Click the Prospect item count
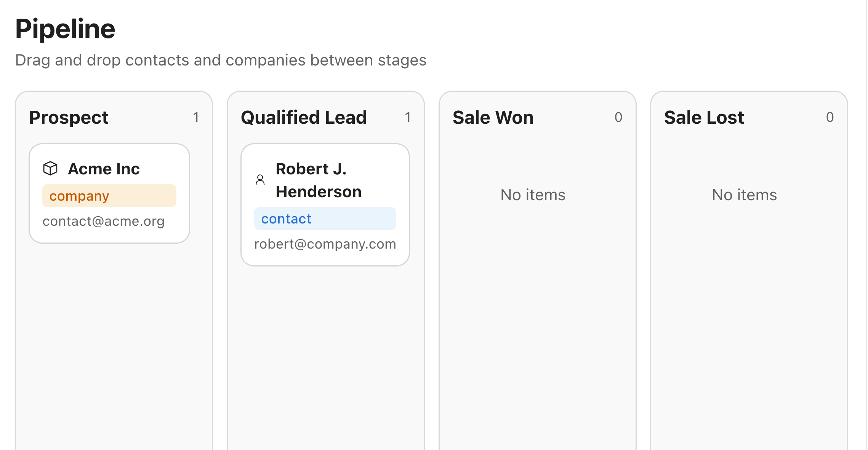 coord(196,117)
